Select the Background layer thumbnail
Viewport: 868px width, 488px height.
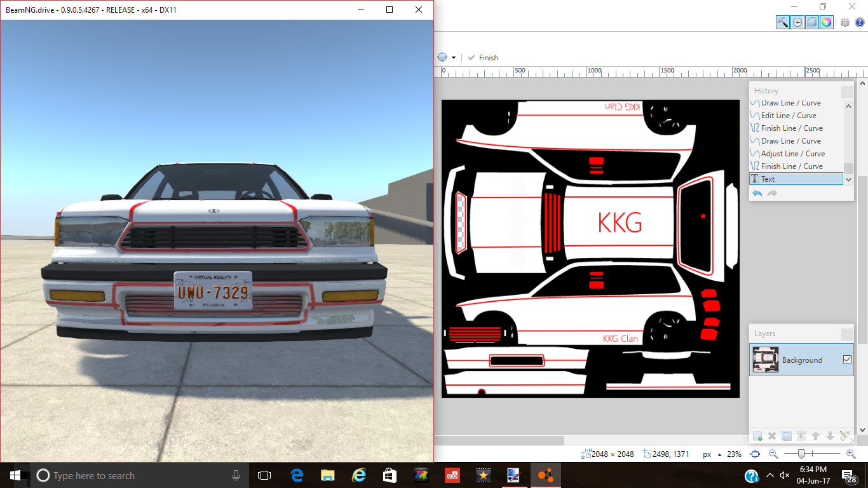click(x=766, y=360)
